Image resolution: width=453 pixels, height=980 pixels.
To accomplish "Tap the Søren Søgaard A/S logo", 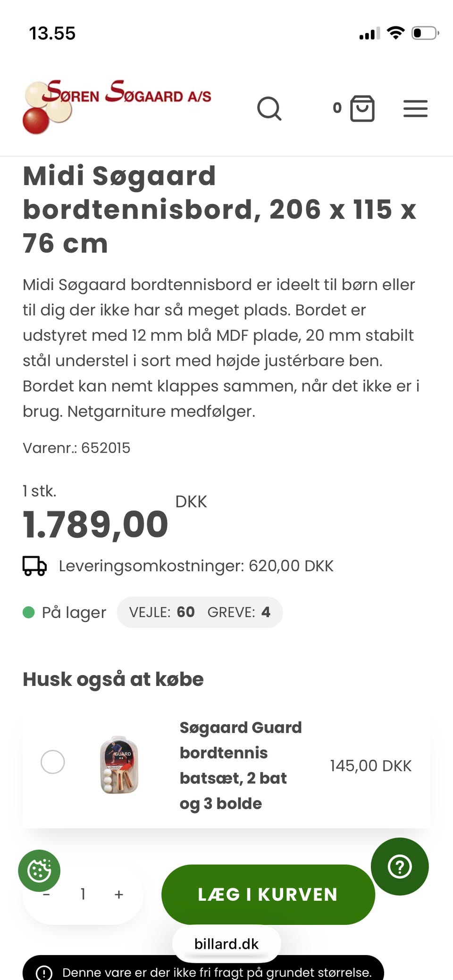I will 117,107.
